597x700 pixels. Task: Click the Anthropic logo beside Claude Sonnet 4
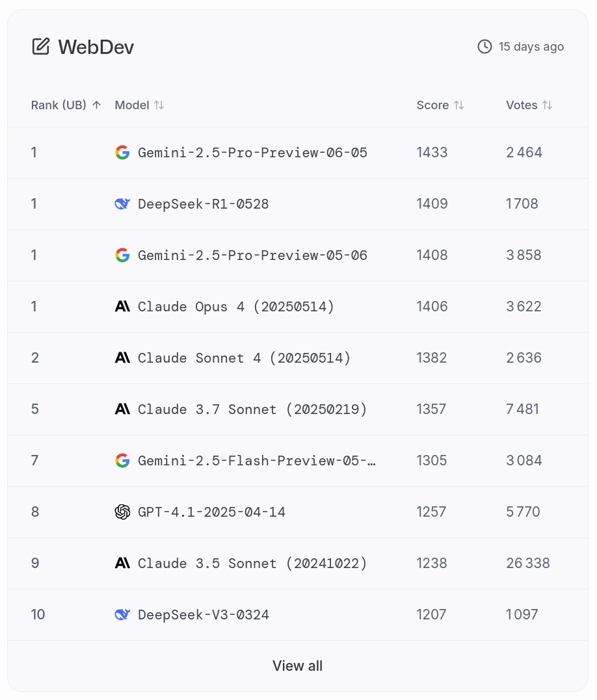coord(122,358)
